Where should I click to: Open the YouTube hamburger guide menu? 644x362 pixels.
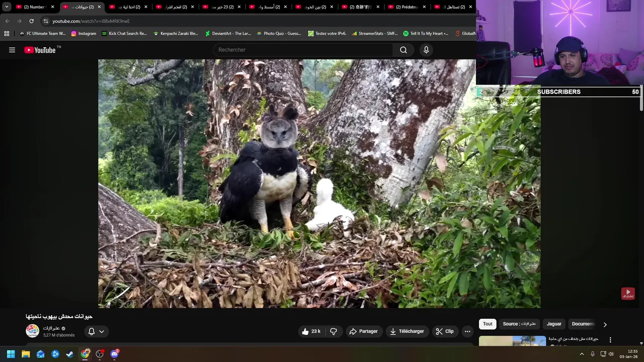12,50
